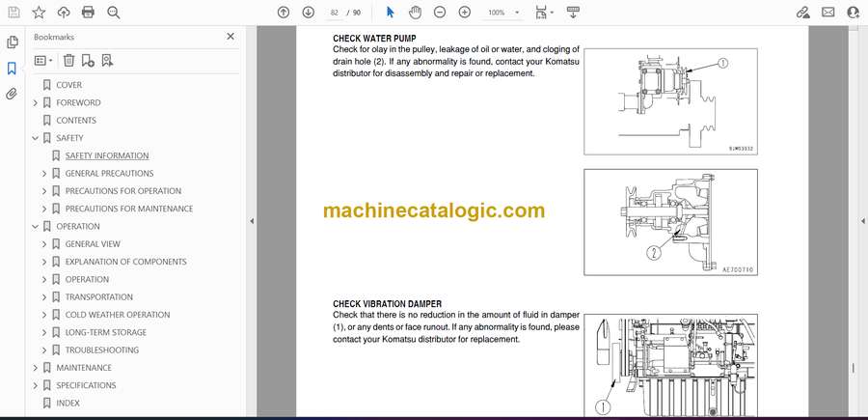Open the bookmark options menu dropdown

[x=44, y=60]
